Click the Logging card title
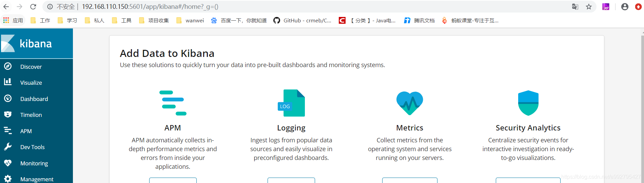 click(x=291, y=128)
